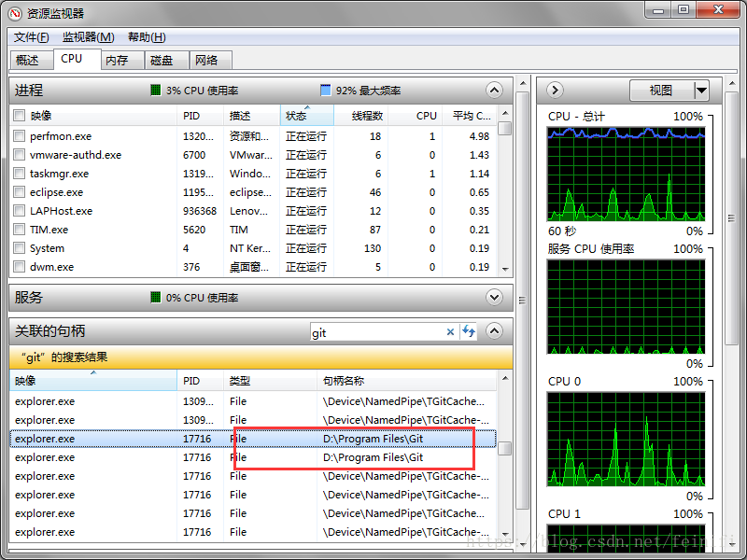
Task: Switch to the 网络 tab
Action: (x=206, y=60)
